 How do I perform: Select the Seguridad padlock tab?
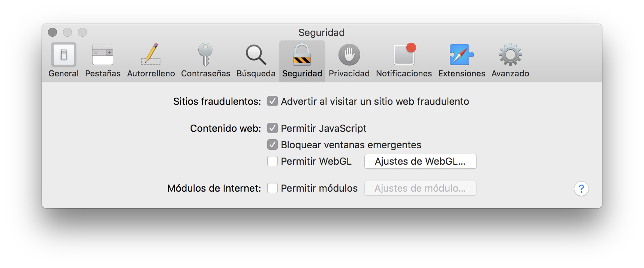[x=302, y=61]
